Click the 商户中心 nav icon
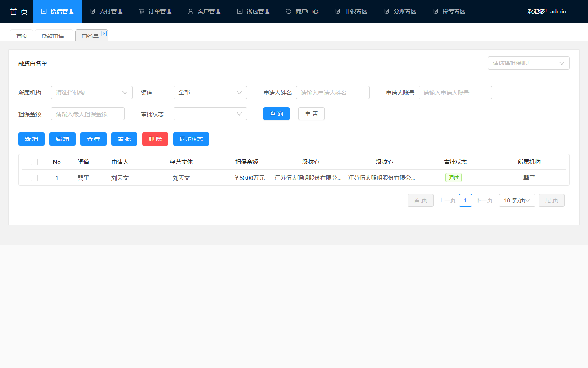 289,11
